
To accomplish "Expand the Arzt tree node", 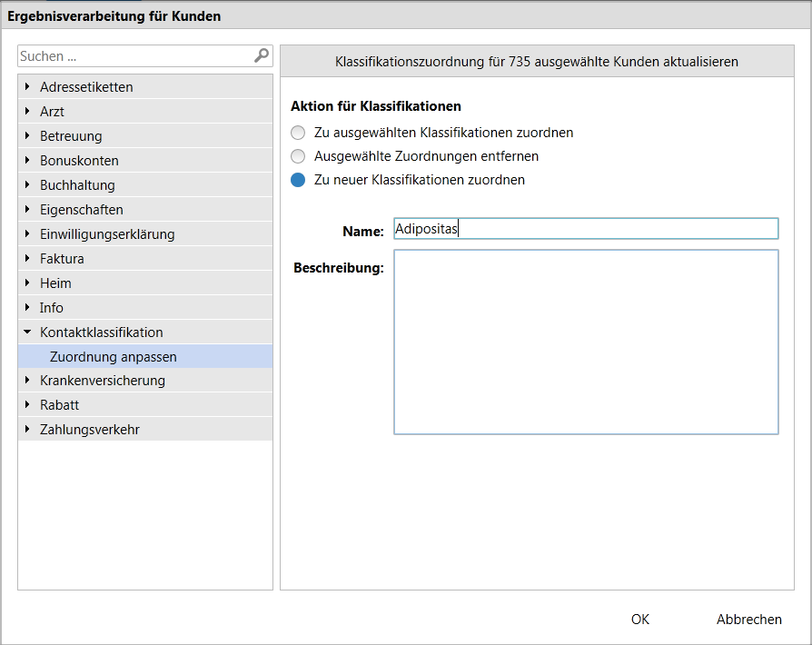I will 28,112.
